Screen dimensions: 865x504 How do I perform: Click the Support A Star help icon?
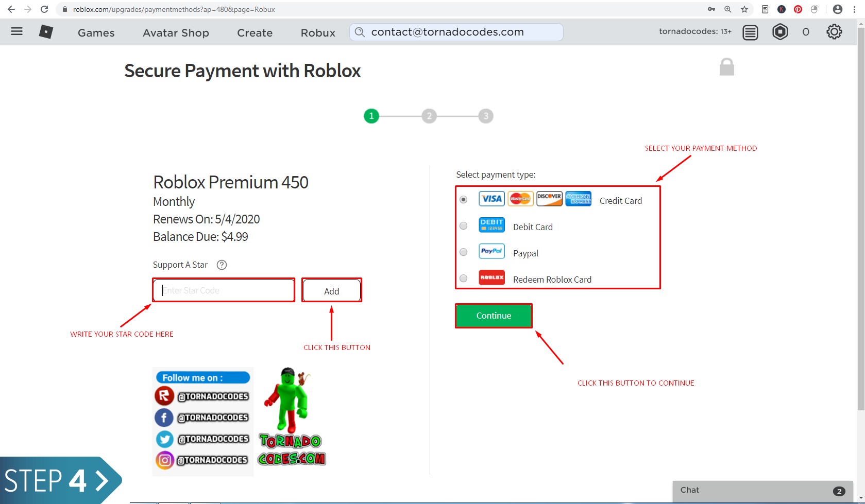click(222, 265)
